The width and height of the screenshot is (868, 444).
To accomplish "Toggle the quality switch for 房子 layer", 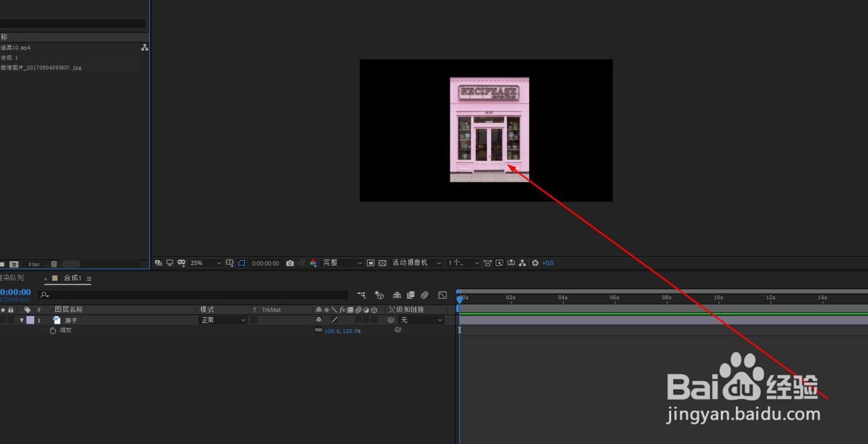I will click(x=335, y=320).
